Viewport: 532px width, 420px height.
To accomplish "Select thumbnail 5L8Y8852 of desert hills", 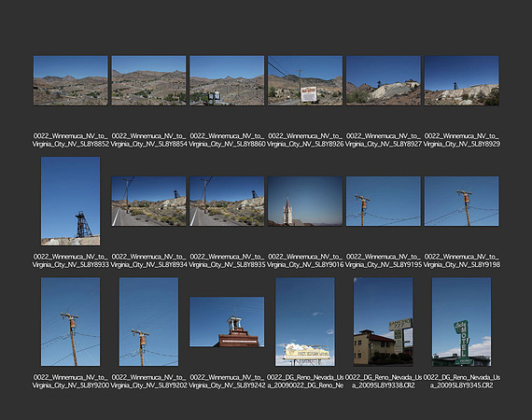I will 71,80.
